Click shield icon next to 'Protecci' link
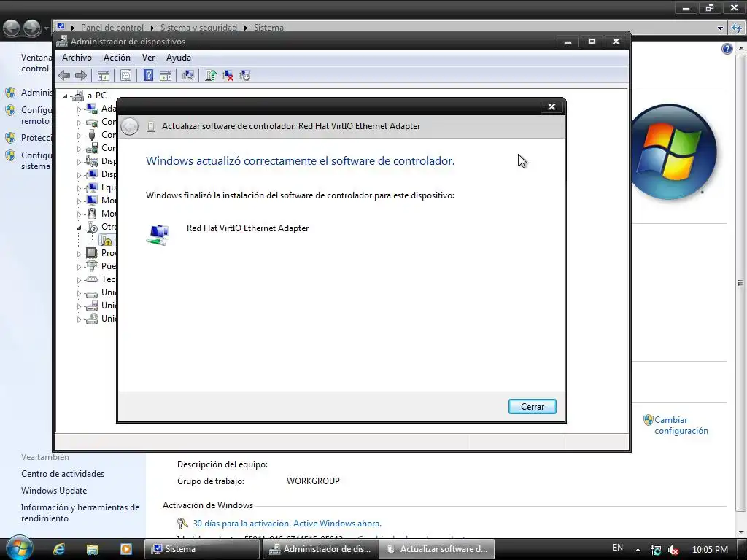 point(10,138)
